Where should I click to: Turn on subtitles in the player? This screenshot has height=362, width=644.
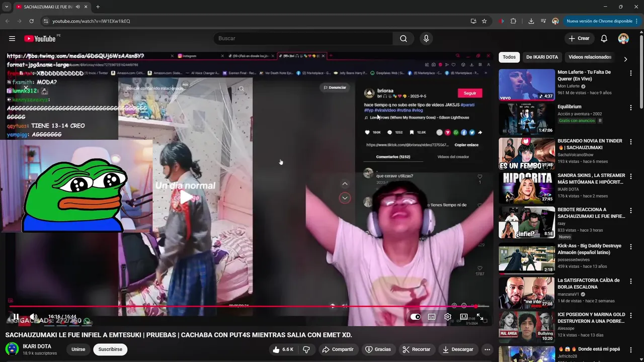(x=432, y=317)
